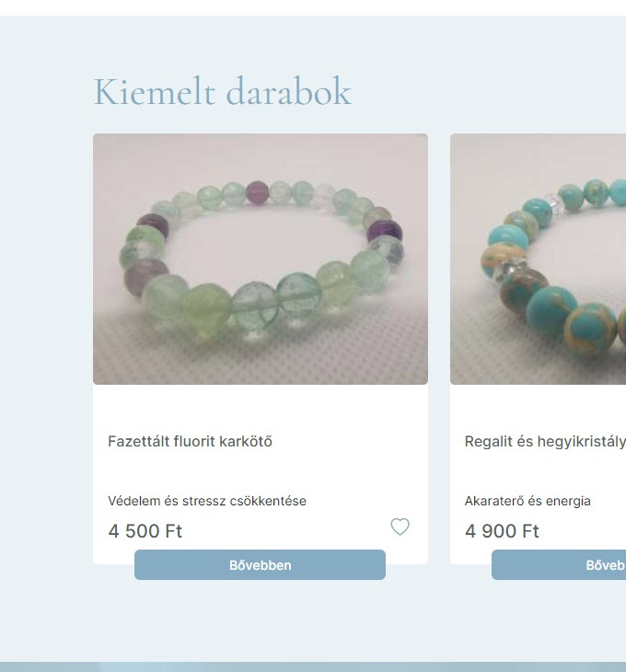
Task: Open the Regalit és hegyikristály title link
Action: click(545, 442)
